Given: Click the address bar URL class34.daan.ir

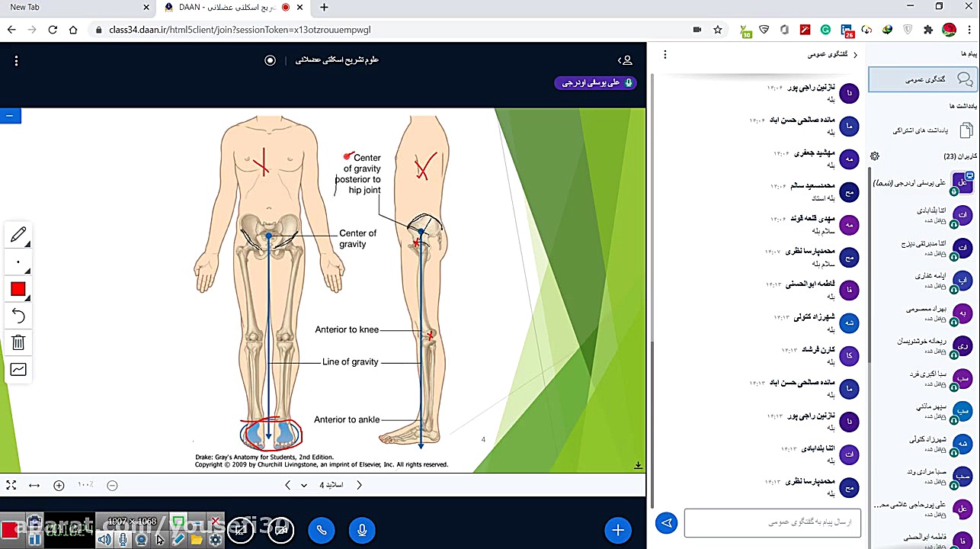Looking at the screenshot, I should pos(239,30).
